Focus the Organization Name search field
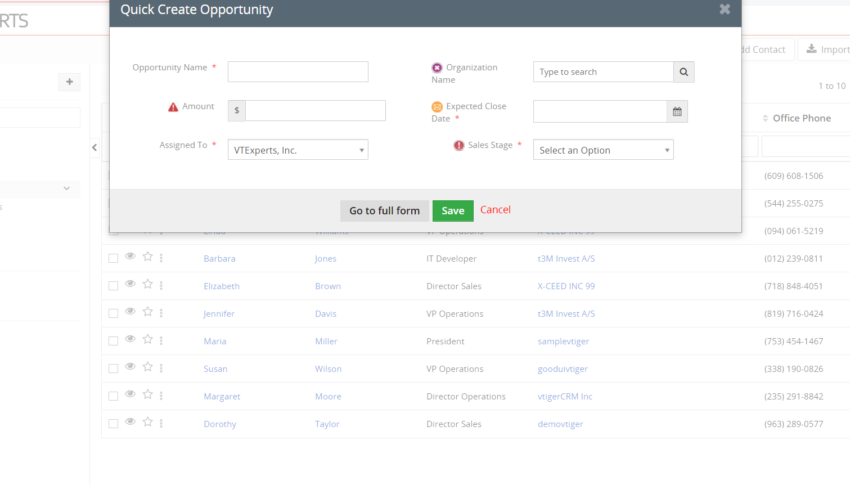The width and height of the screenshot is (850, 485). [x=603, y=72]
